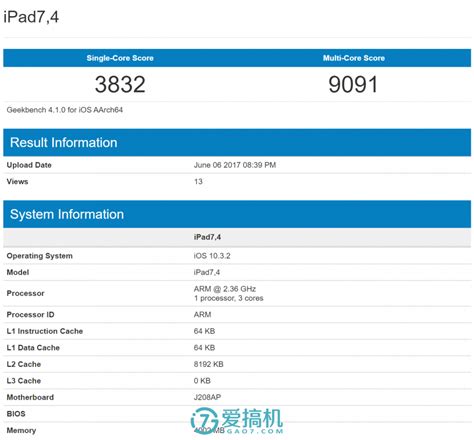Select the 0 KB value

(202, 381)
